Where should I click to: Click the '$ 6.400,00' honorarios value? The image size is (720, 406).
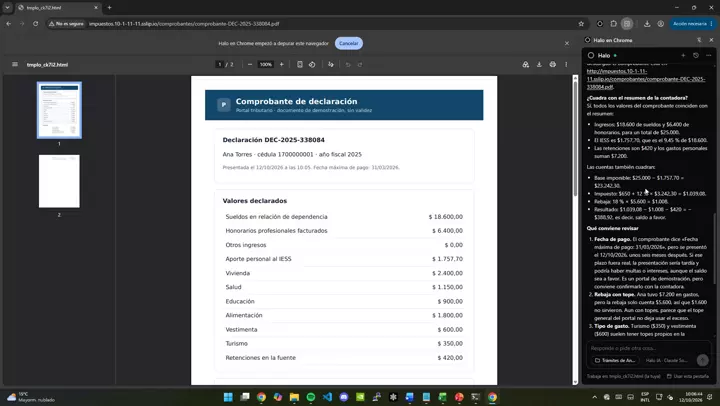pos(447,231)
